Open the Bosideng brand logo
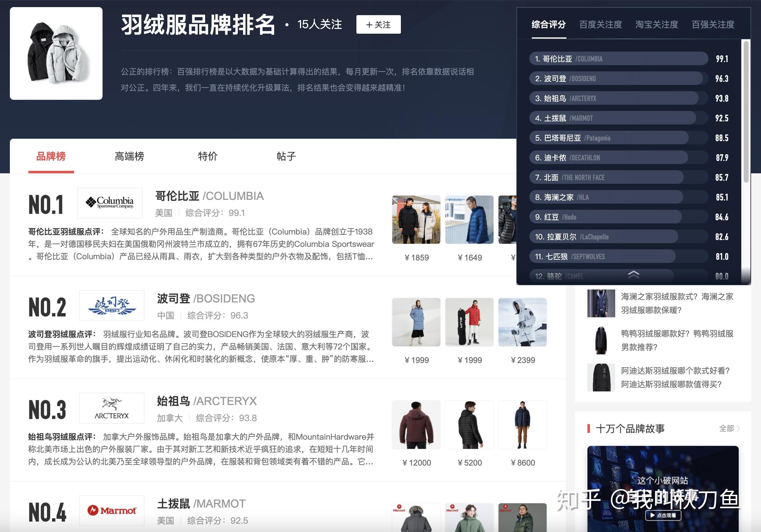 [x=112, y=305]
